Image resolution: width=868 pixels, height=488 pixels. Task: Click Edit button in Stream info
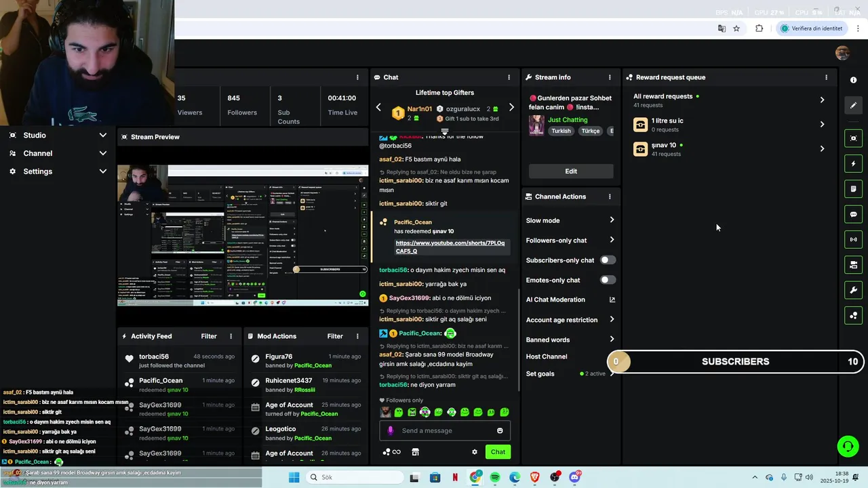point(571,171)
